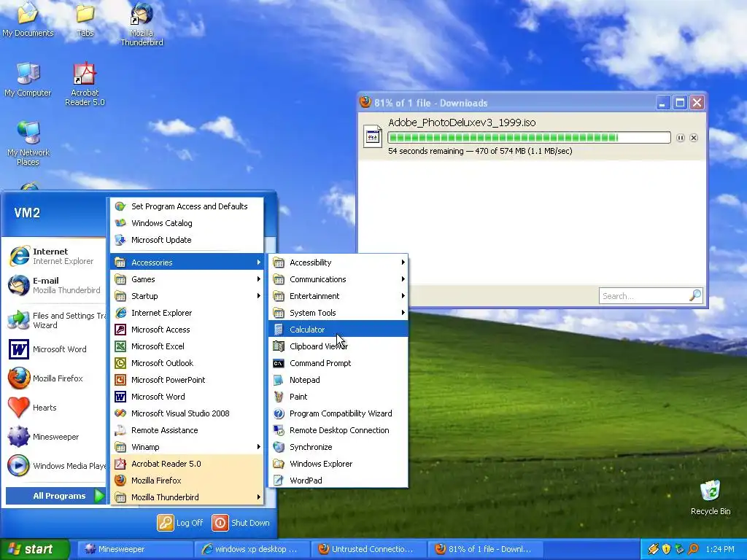This screenshot has width=747, height=560.
Task: Open Files and Settings Transfer Wizard
Action: (55, 321)
